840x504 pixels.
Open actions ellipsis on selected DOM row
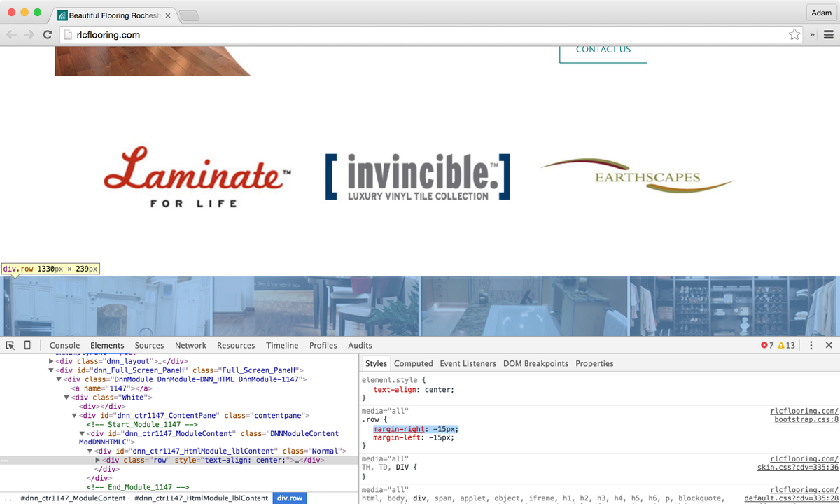6,461
